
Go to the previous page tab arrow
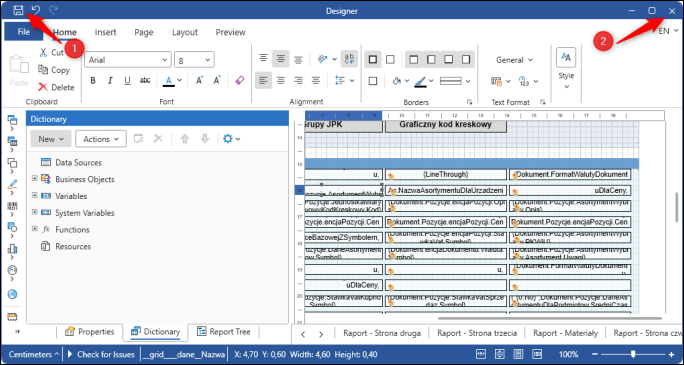click(303, 334)
